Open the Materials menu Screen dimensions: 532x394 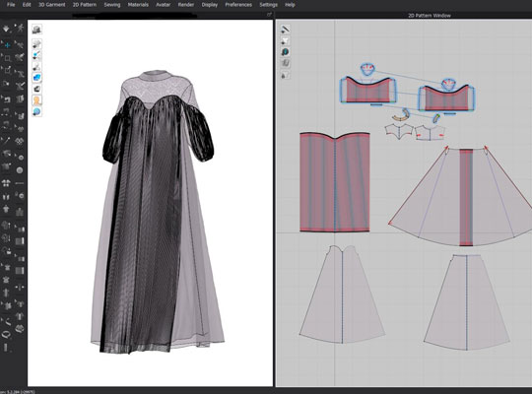138,5
